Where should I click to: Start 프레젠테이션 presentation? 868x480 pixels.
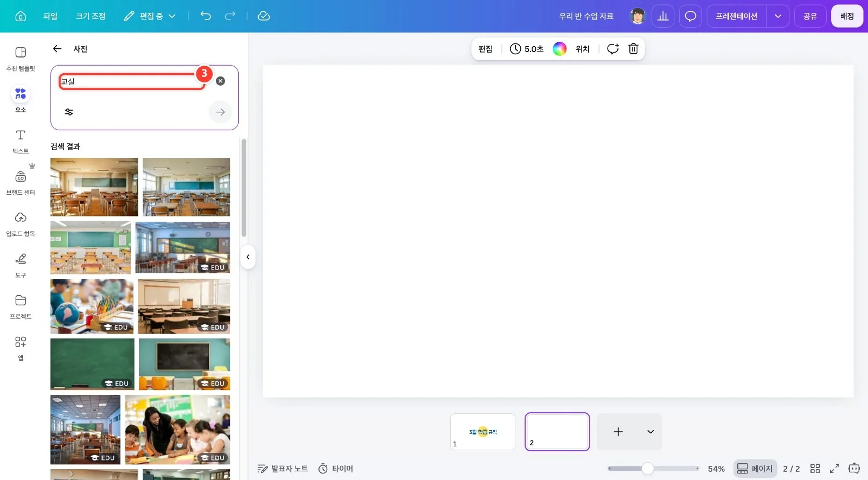736,16
